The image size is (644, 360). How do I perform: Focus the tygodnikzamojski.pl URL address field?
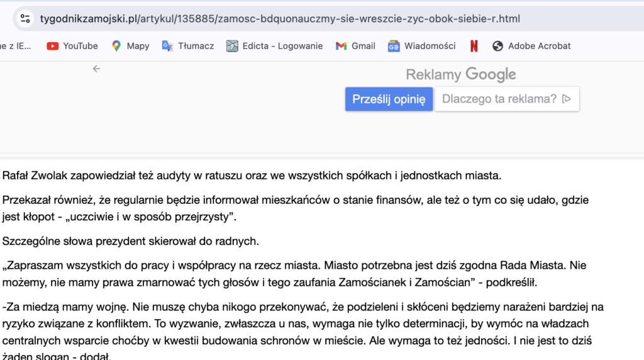(280, 18)
